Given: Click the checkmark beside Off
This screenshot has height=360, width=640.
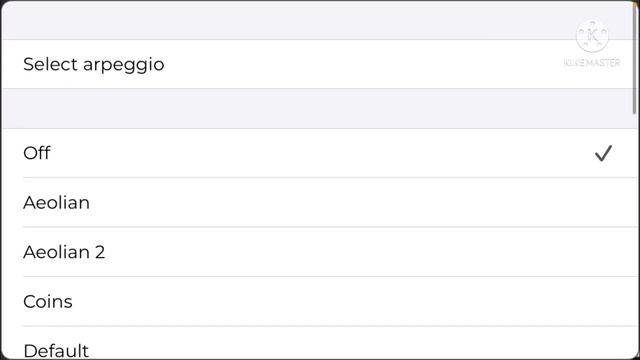Looking at the screenshot, I should [x=603, y=153].
